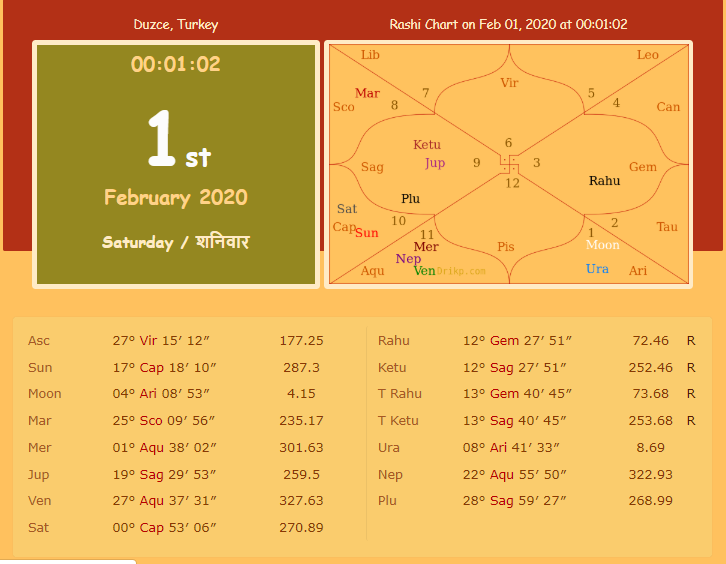Click T Ketu longitude value 253.68
This screenshot has width=726, height=564.
[651, 420]
